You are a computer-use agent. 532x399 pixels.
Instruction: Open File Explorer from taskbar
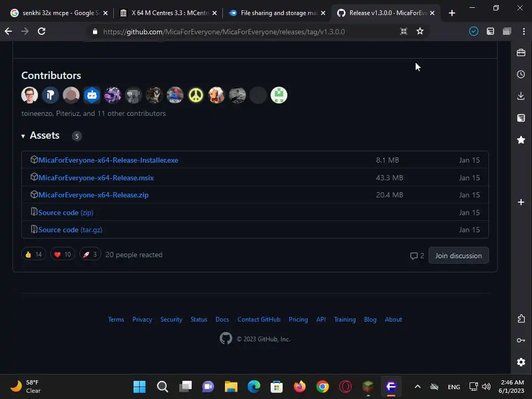coord(231,387)
